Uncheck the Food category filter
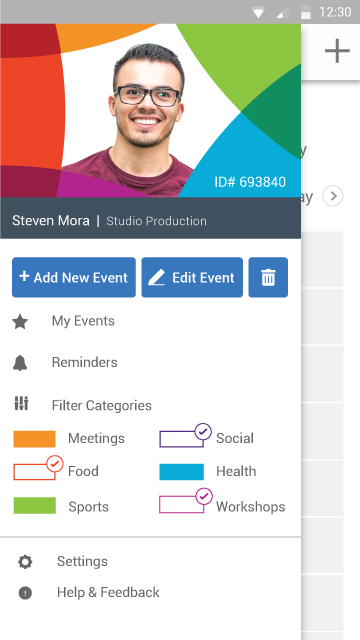 (38, 469)
